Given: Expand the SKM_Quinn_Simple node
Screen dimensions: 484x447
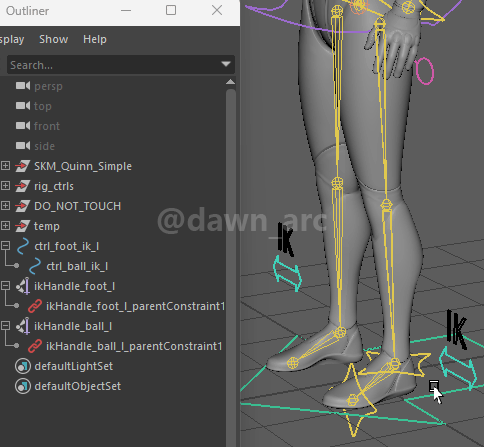Looking at the screenshot, I should click(5, 166).
